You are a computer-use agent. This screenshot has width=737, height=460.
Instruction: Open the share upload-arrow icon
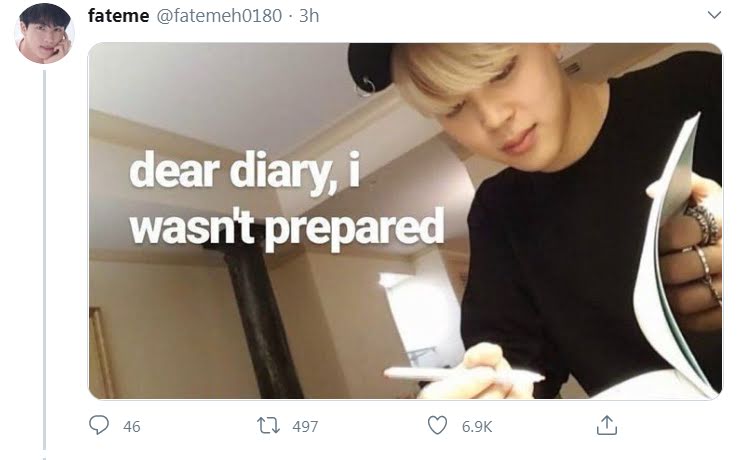tap(606, 425)
